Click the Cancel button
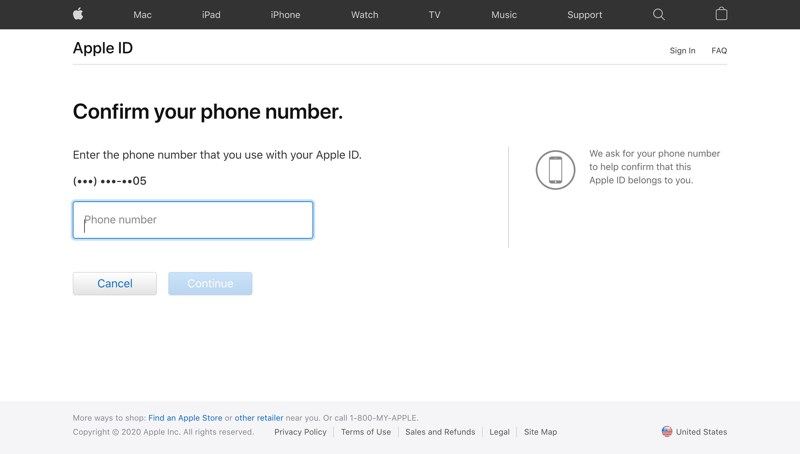This screenshot has width=800, height=454. pos(115,284)
